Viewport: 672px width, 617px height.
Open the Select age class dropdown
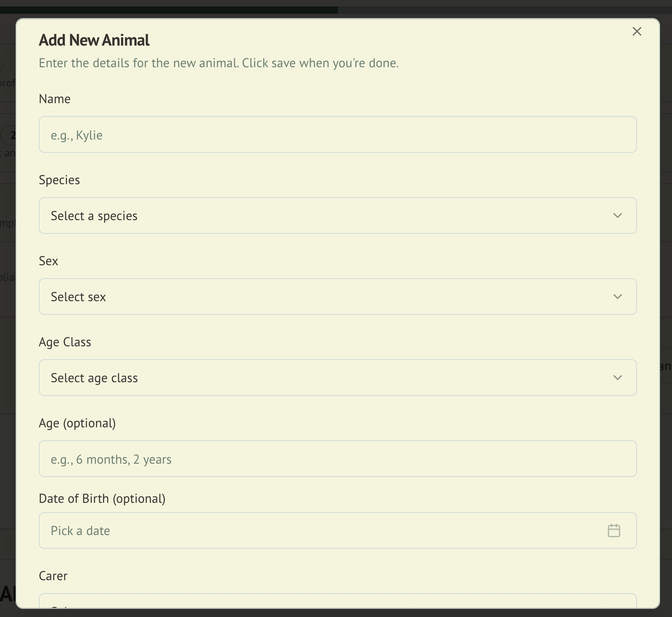click(x=322, y=378)
